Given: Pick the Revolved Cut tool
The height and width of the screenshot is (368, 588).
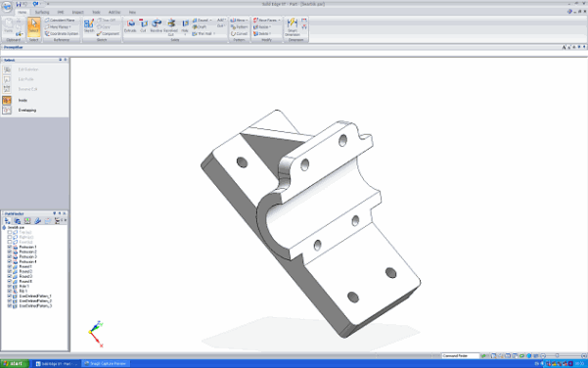Looking at the screenshot, I should click(x=170, y=27).
